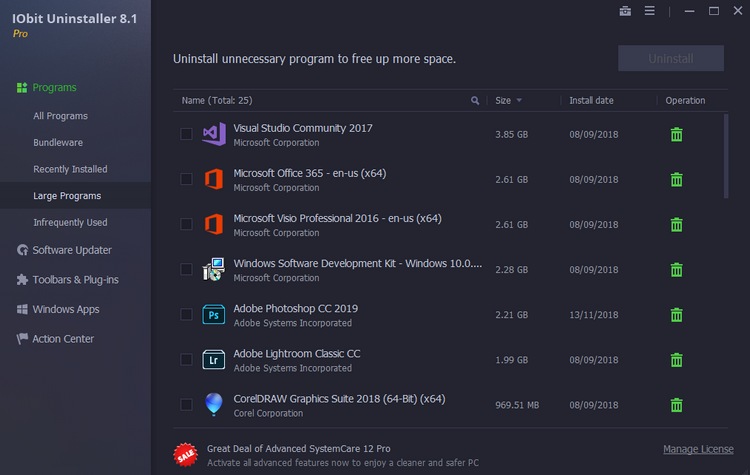Open Great Deal of Advanced SystemCare 12 Pro

pos(298,449)
